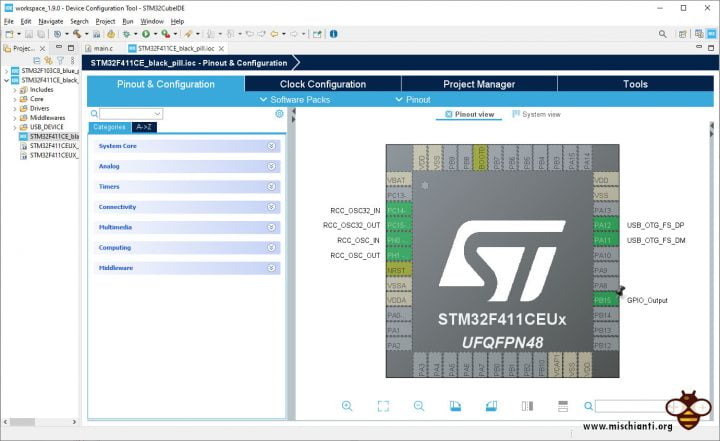The image size is (720, 441).
Task: Click the PH0 RCC_OSC_IN pin
Action: 399,240
